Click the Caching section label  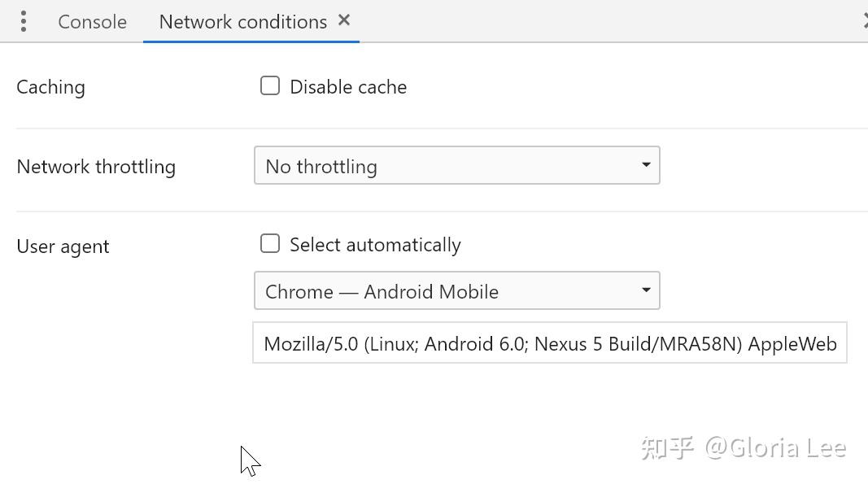(x=50, y=87)
